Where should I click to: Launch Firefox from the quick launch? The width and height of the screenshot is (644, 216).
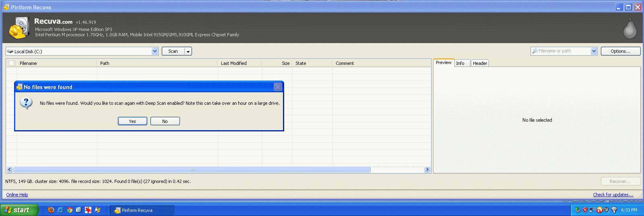point(51,210)
